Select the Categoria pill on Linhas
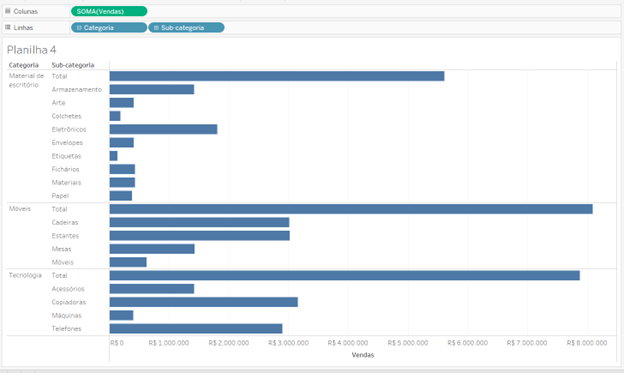630x376 pixels. pos(110,28)
